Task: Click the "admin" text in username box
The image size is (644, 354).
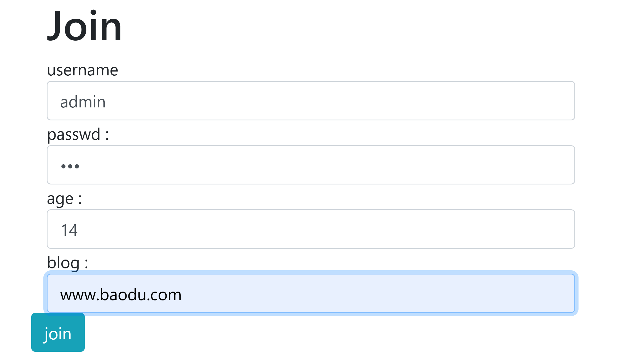Action: [x=83, y=102]
